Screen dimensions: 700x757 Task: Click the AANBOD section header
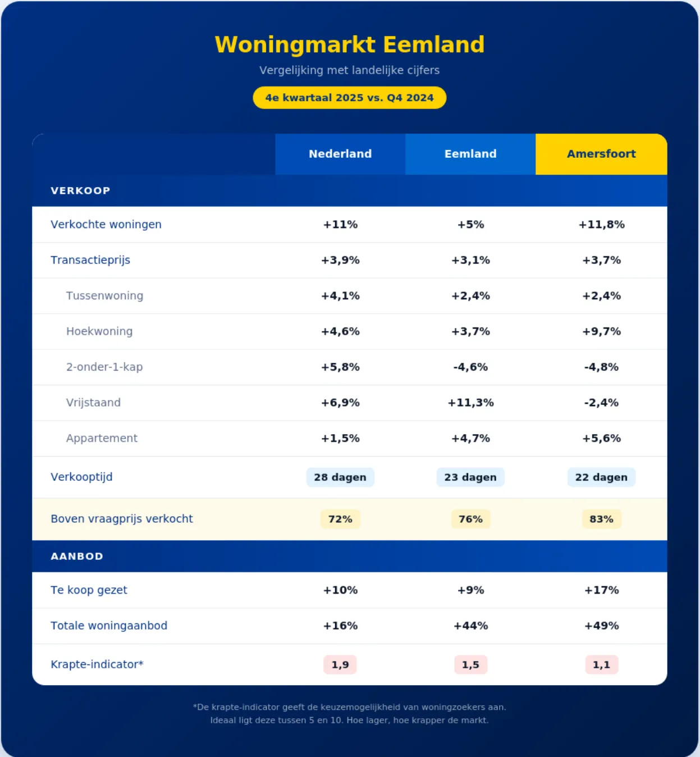77,557
